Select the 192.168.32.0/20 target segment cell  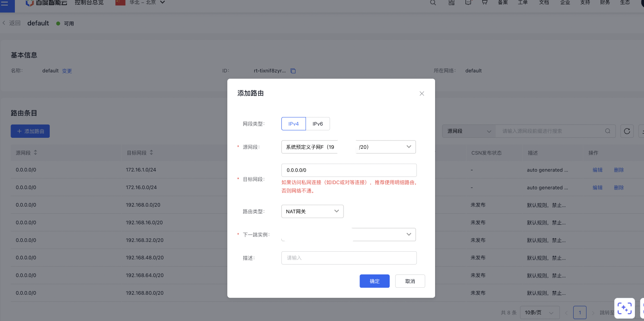tap(145, 240)
